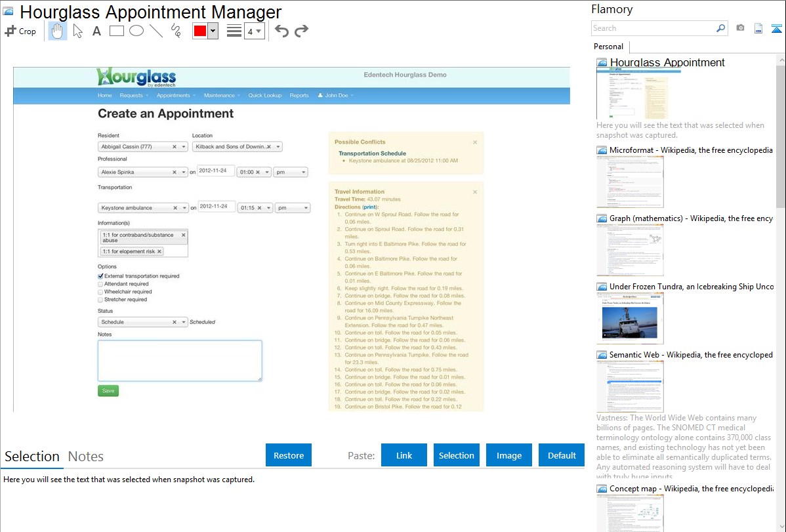Viewport: 786px width, 532px height.
Task: Undo the last edit
Action: [x=281, y=31]
